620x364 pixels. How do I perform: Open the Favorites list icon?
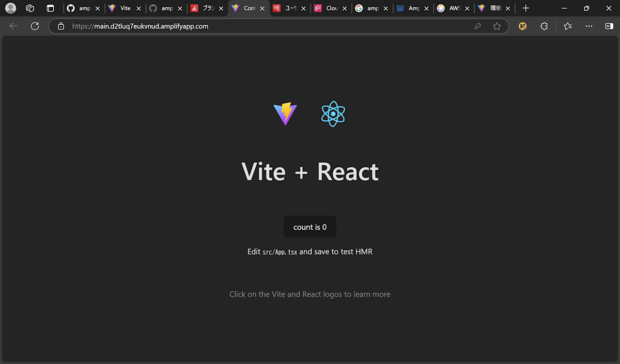click(568, 26)
